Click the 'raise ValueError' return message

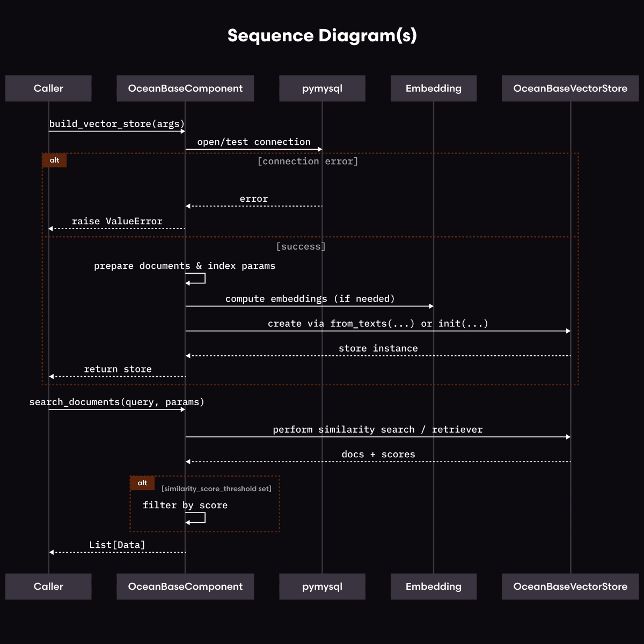click(x=117, y=222)
